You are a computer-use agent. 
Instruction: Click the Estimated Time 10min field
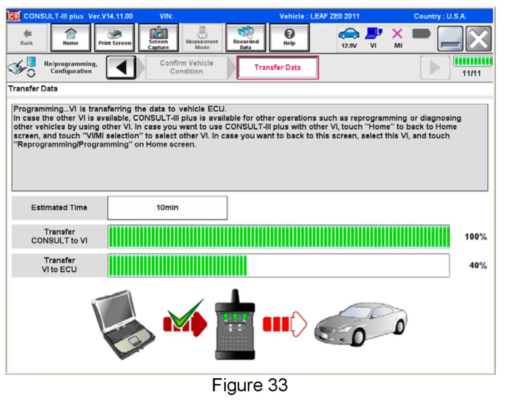pyautogui.click(x=167, y=208)
